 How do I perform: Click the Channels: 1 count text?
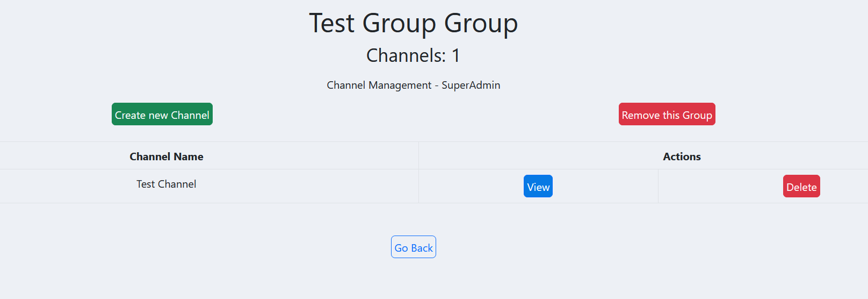coord(414,55)
